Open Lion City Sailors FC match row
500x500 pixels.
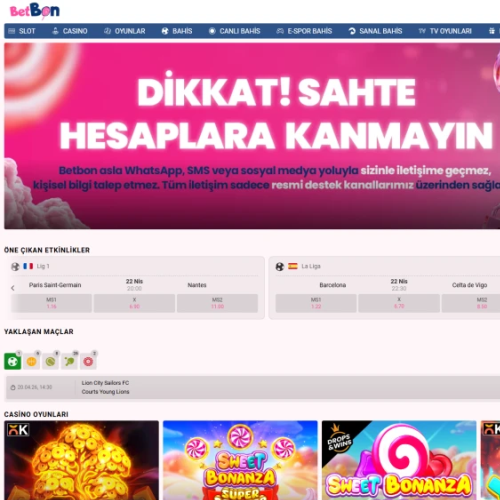(253, 387)
